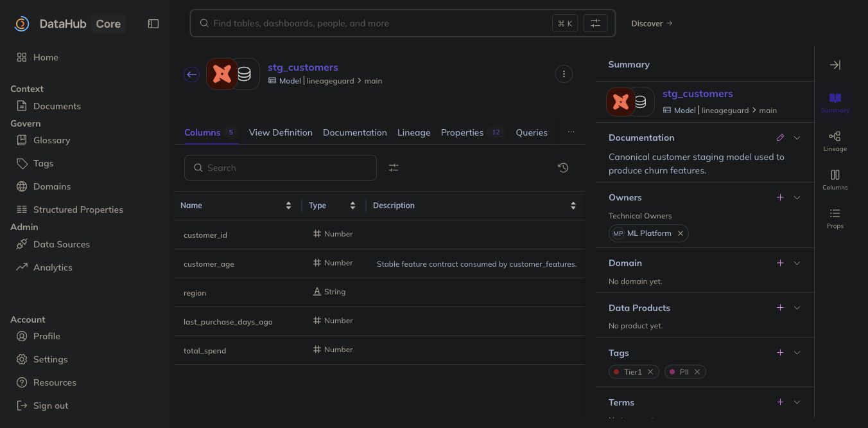Switch to the Lineage tab
This screenshot has height=428, width=868.
tap(413, 132)
